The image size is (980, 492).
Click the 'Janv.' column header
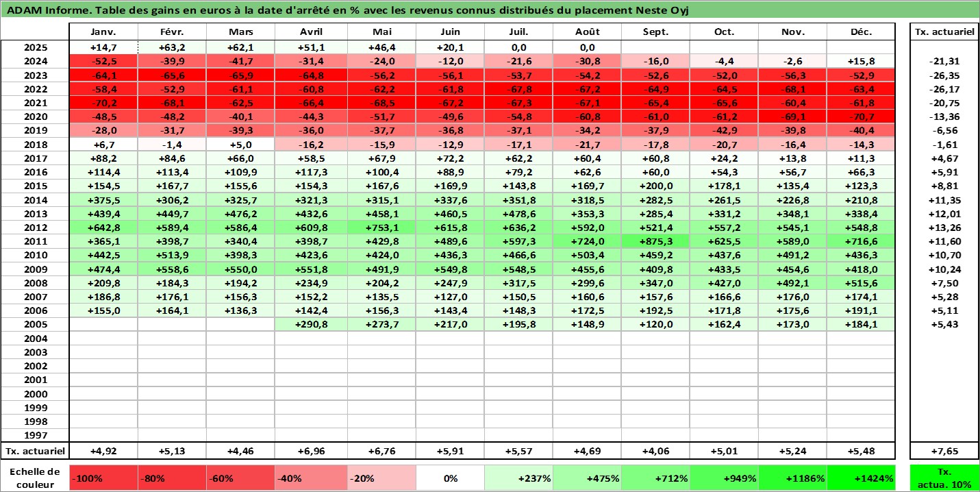tap(103, 32)
